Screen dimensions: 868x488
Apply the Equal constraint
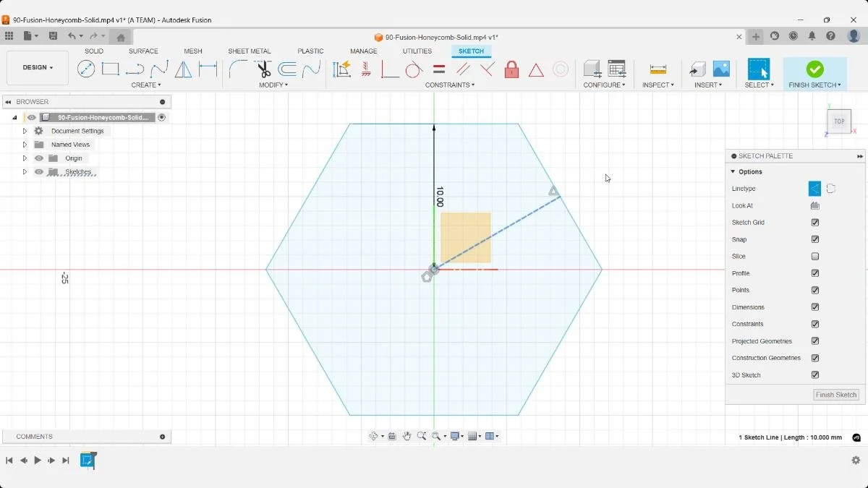point(440,69)
